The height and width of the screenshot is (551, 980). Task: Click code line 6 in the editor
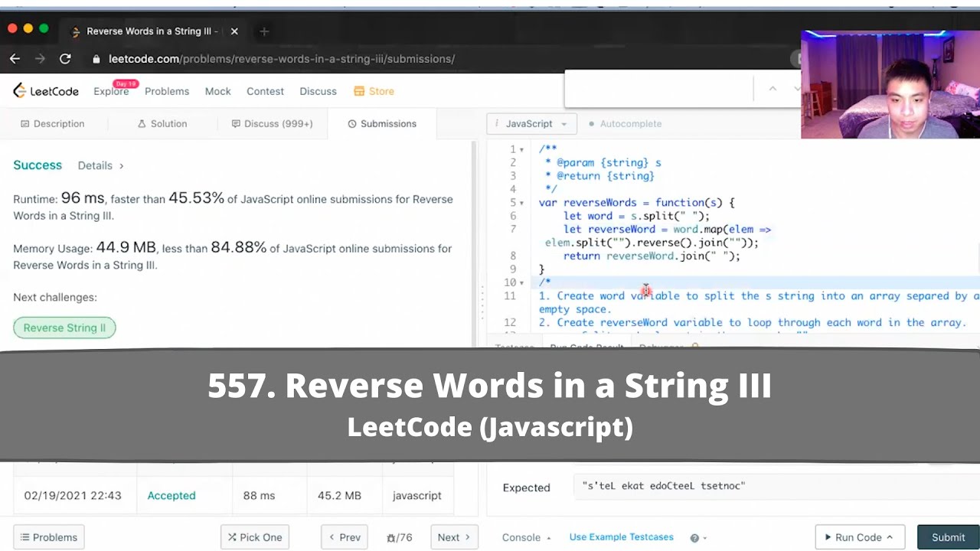click(x=636, y=216)
